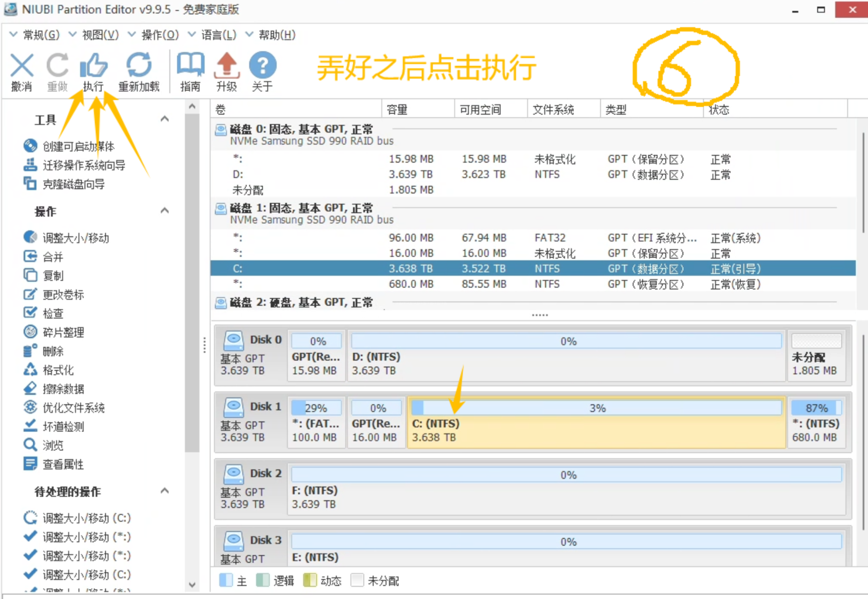Collapse the 操作 operations section
Screen dimensions: 868x599
point(165,211)
